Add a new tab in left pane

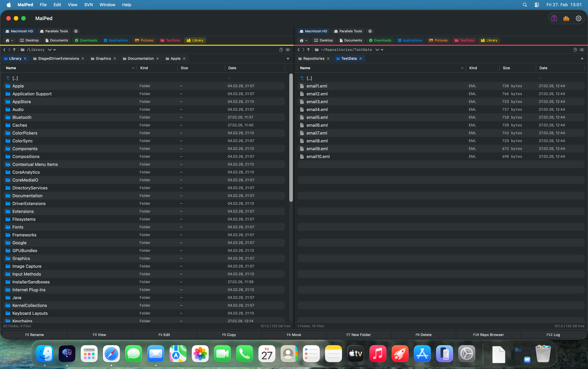[288, 59]
